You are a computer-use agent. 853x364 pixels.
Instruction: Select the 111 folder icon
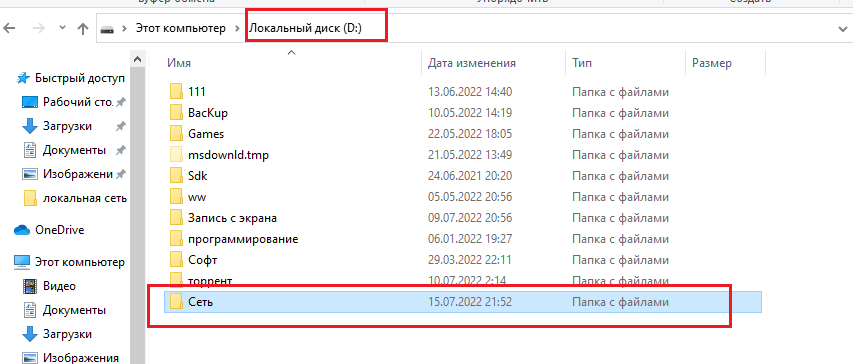176,92
